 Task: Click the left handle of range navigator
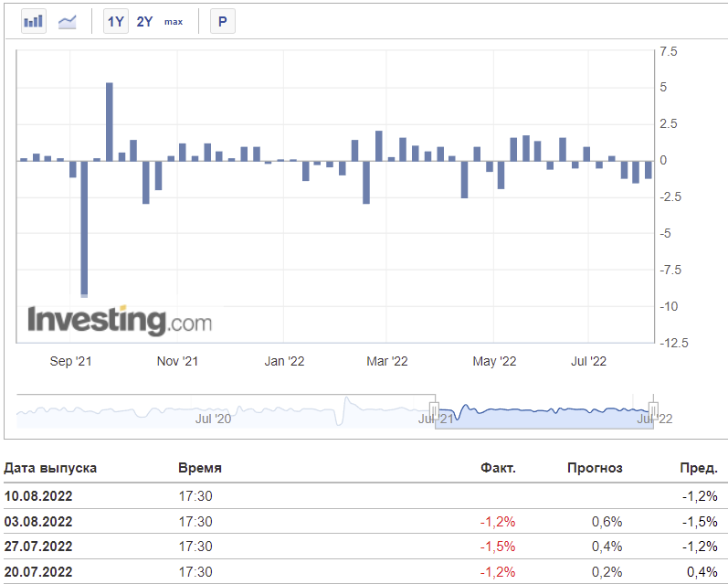point(435,410)
